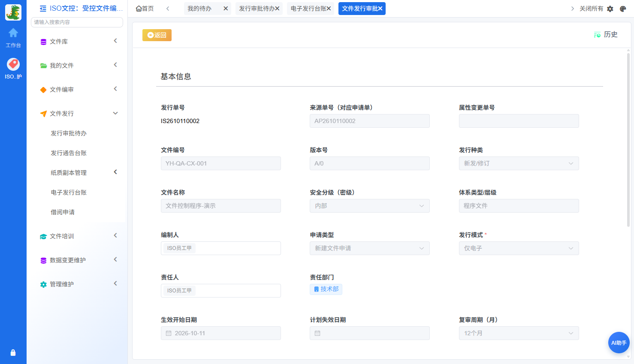This screenshot has width=634, height=364.
Task: Click the sidebar search input
Action: tap(77, 22)
